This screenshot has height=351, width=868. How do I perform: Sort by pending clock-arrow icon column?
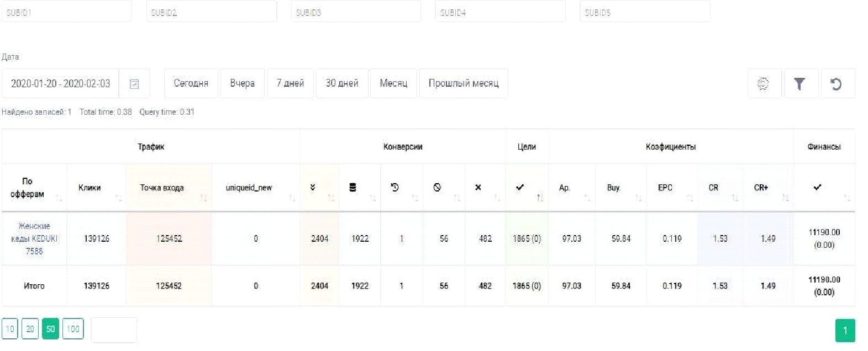coord(402,188)
